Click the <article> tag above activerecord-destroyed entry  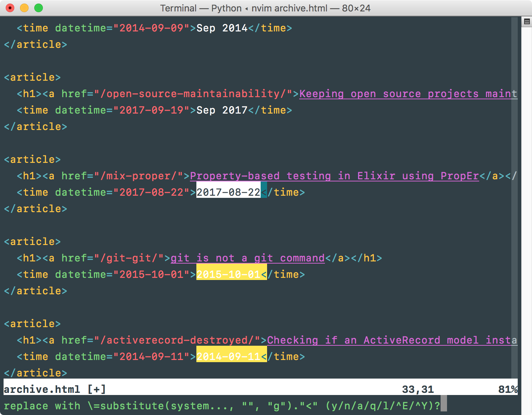pyautogui.click(x=32, y=324)
